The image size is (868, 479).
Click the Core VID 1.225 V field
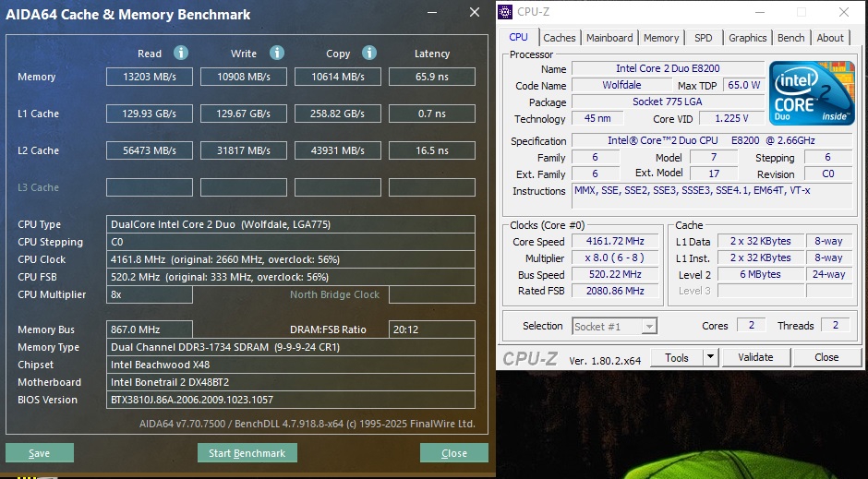[x=731, y=118]
